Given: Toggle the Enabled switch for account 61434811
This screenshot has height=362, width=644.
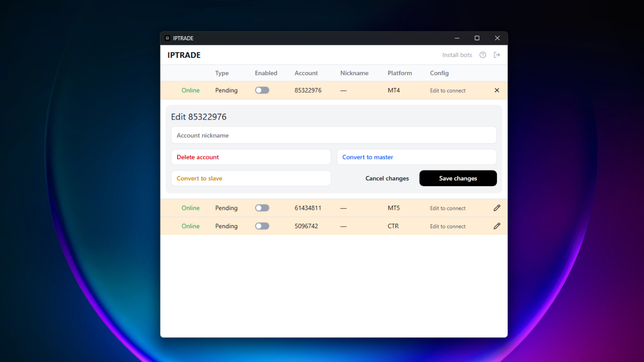Looking at the screenshot, I should (262, 208).
